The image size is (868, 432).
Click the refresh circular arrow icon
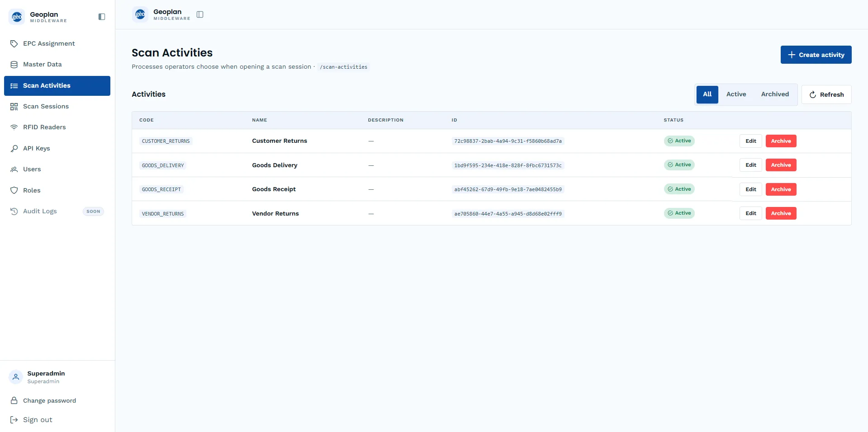pyautogui.click(x=813, y=94)
